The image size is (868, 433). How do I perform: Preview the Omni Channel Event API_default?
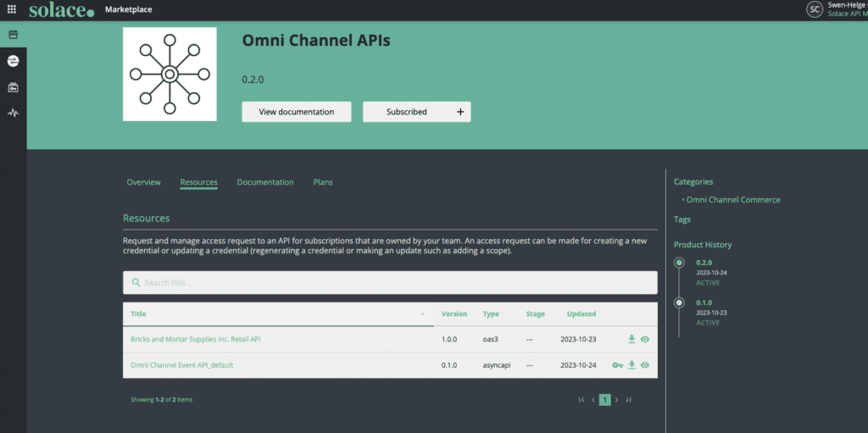[645, 365]
